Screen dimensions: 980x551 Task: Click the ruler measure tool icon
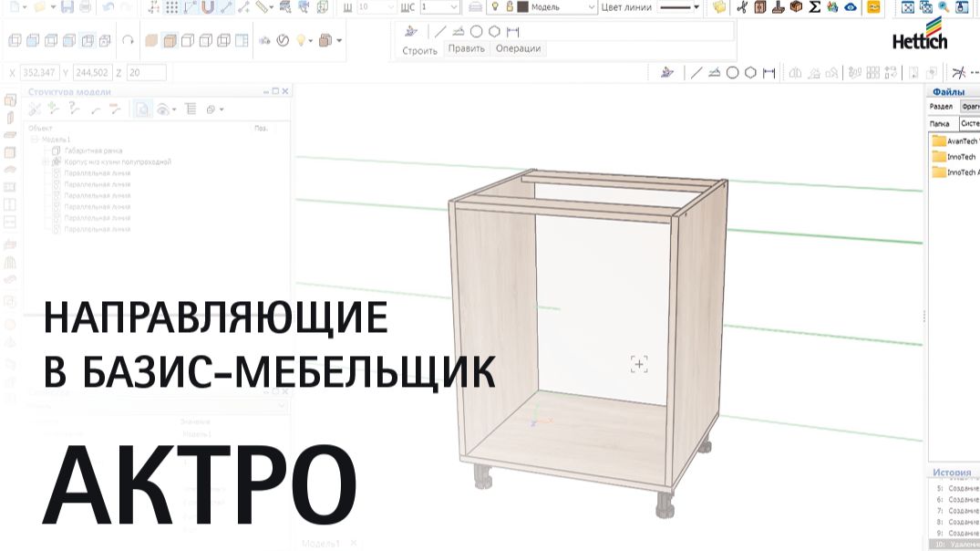point(263,7)
